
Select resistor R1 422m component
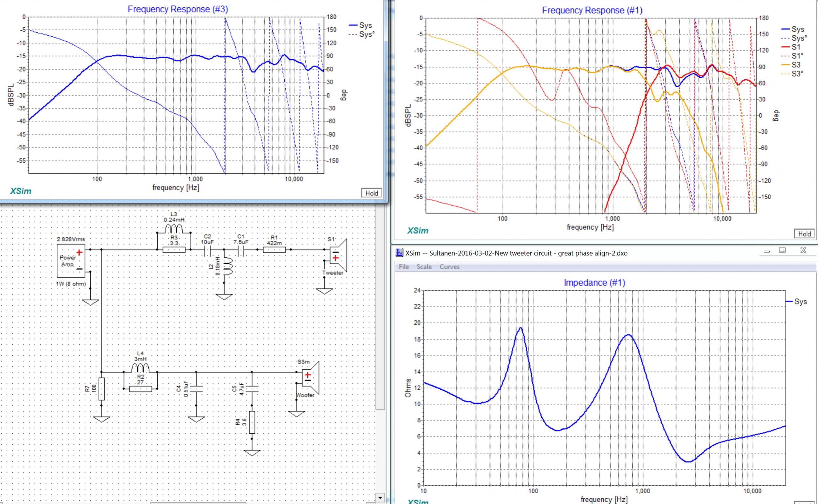pyautogui.click(x=274, y=250)
